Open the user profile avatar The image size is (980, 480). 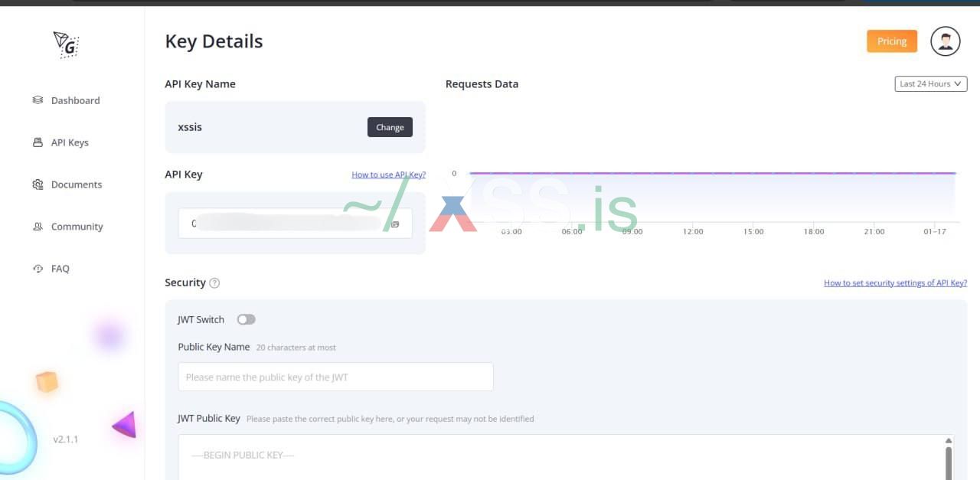945,41
